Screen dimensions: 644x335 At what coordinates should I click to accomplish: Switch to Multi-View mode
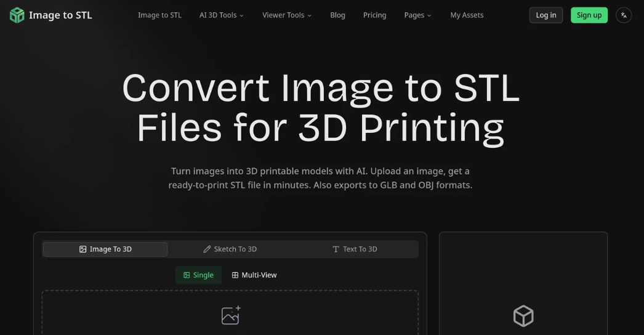point(254,275)
